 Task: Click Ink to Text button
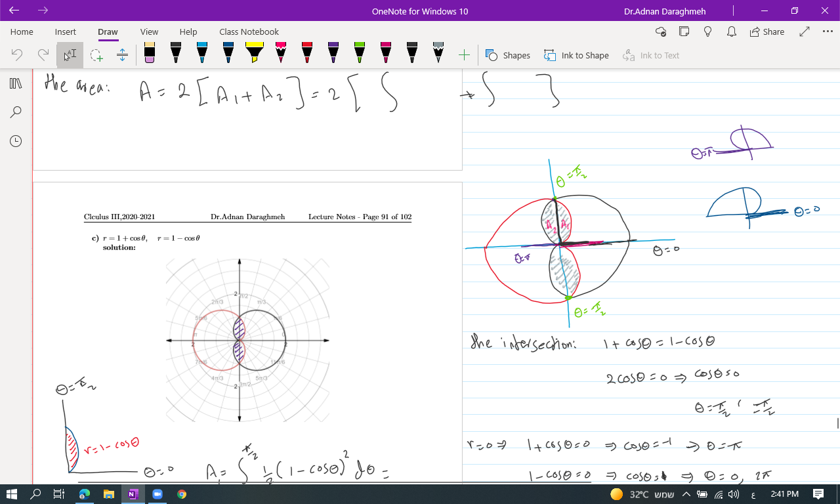click(651, 55)
